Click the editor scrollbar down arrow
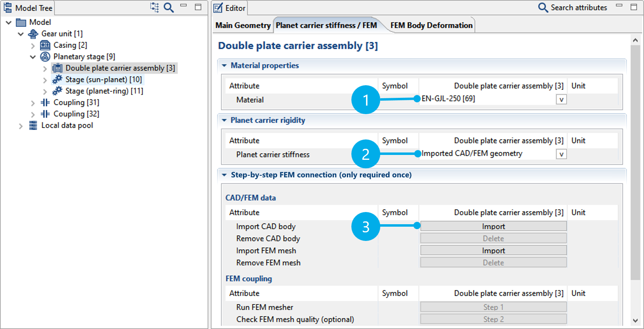The image size is (644, 329). [635, 320]
